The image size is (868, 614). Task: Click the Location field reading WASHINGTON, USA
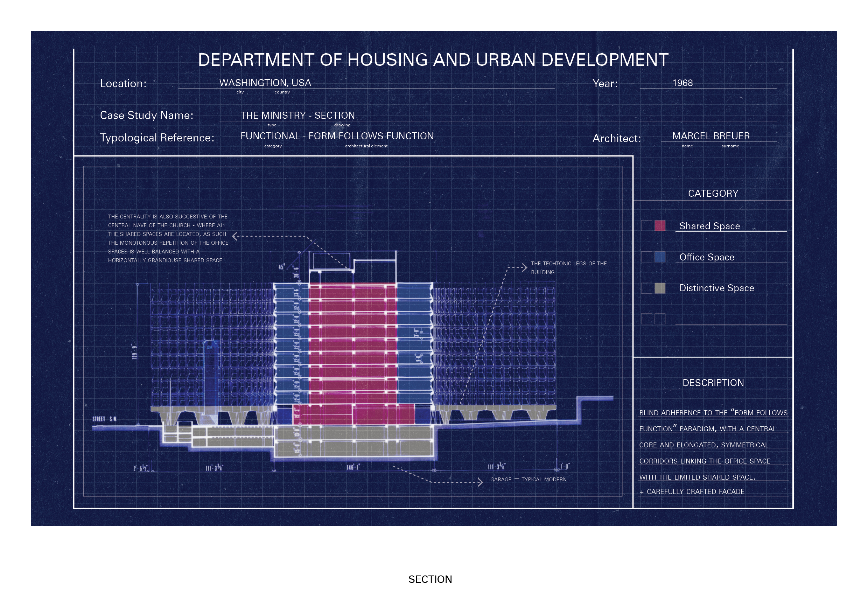click(x=265, y=83)
